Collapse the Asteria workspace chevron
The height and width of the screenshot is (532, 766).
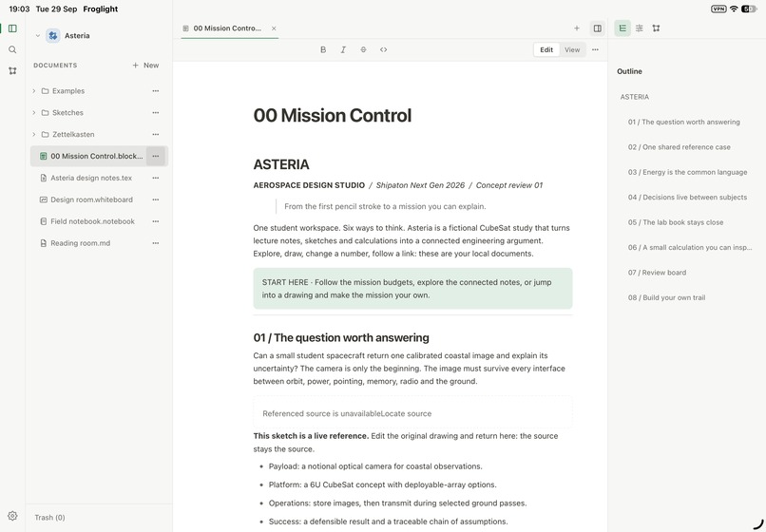[38, 36]
